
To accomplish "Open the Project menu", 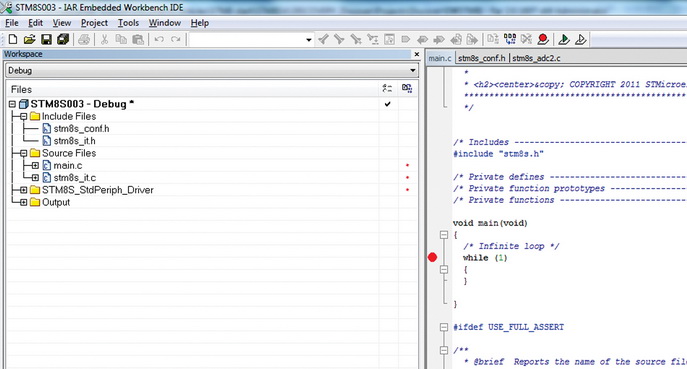I will [x=94, y=23].
